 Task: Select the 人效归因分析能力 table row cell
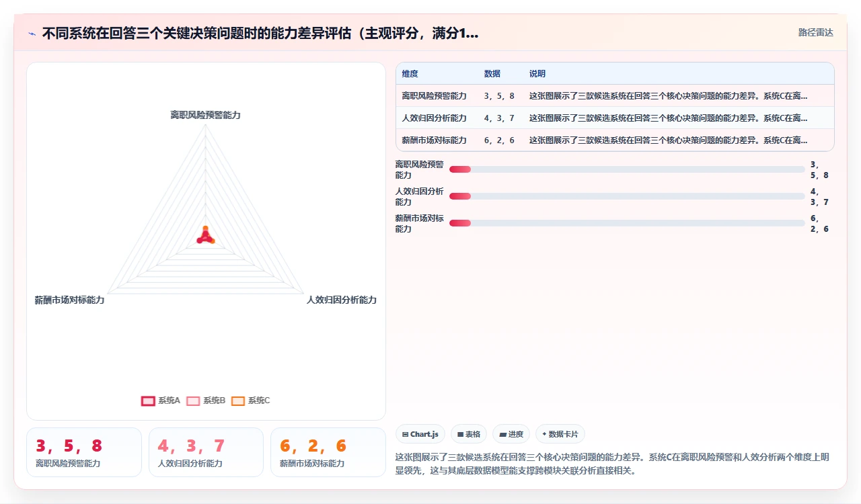coord(434,118)
